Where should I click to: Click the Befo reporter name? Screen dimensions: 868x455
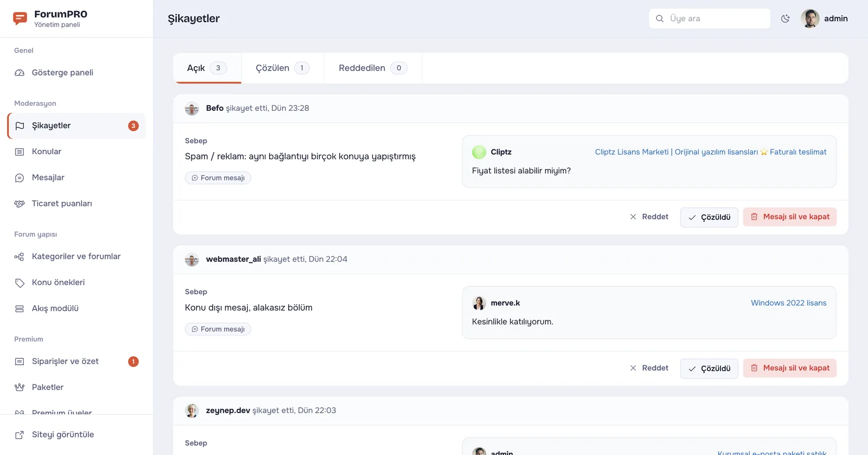pyautogui.click(x=215, y=108)
